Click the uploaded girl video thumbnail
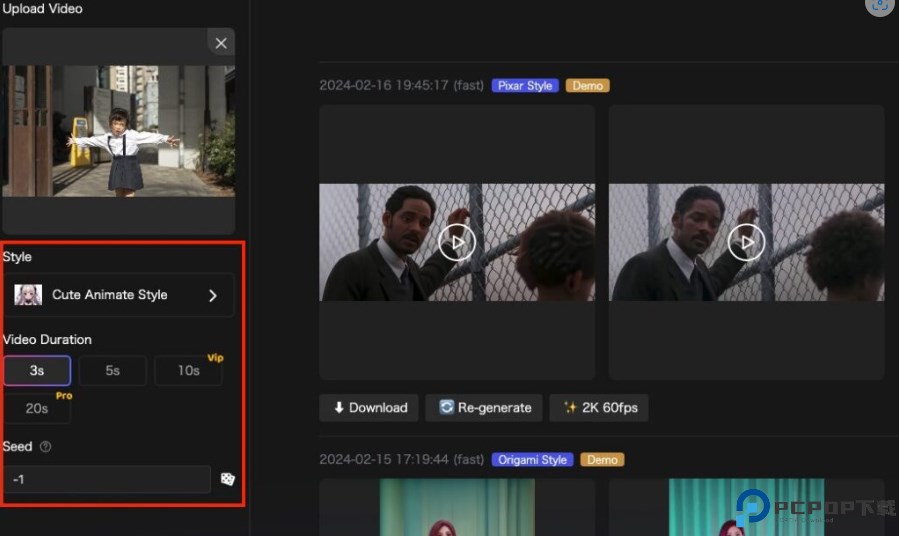This screenshot has width=899, height=536. click(x=119, y=131)
